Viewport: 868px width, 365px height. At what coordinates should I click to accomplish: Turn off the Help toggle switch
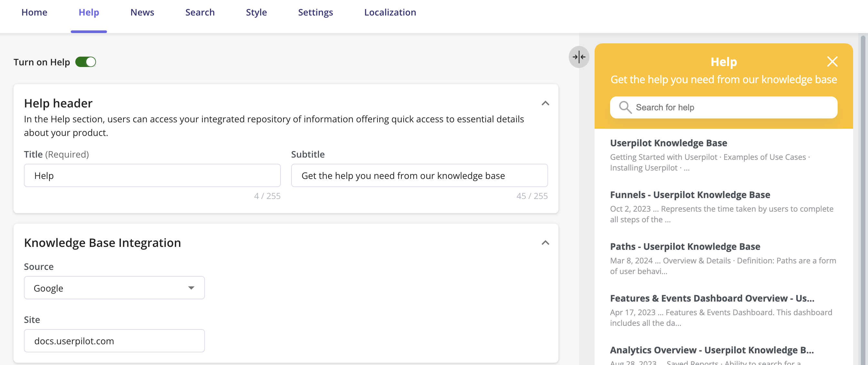click(x=86, y=62)
